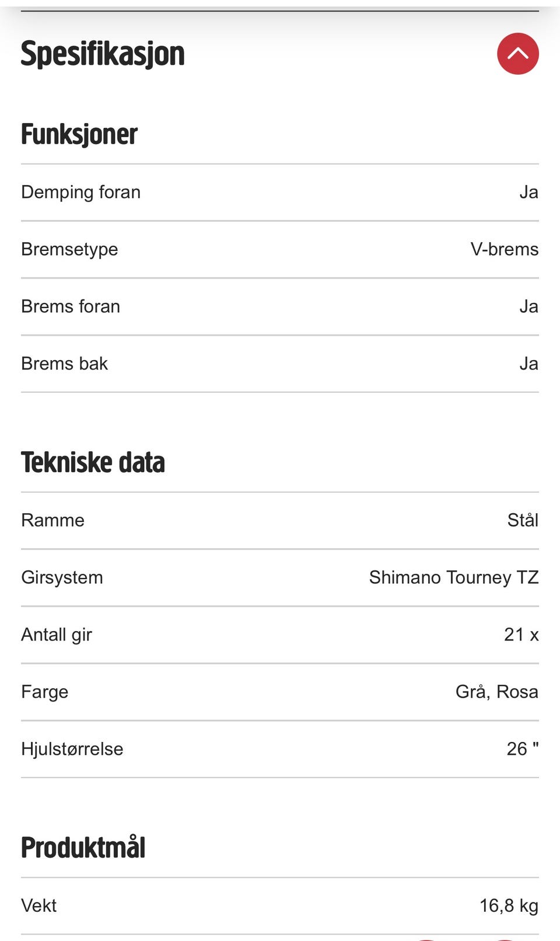Select the Grå, Rosa color value
The image size is (560, 941).
tap(497, 692)
